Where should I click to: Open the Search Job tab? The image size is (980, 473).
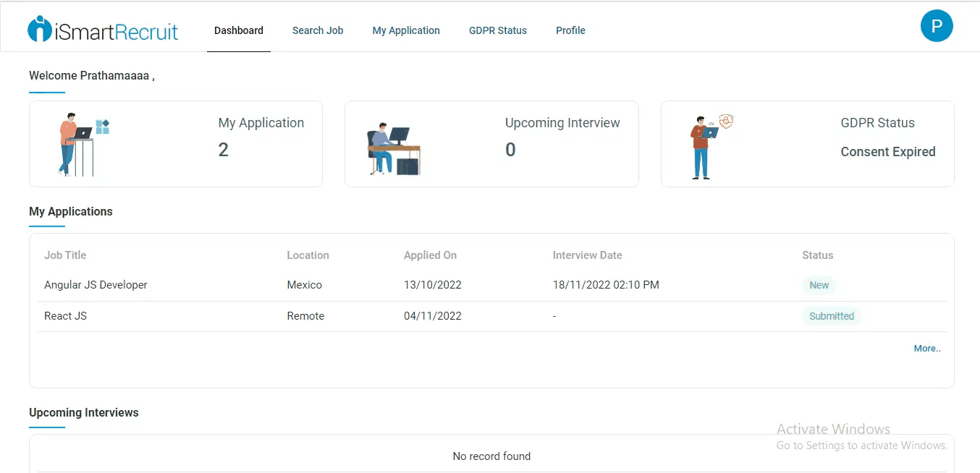coord(318,30)
